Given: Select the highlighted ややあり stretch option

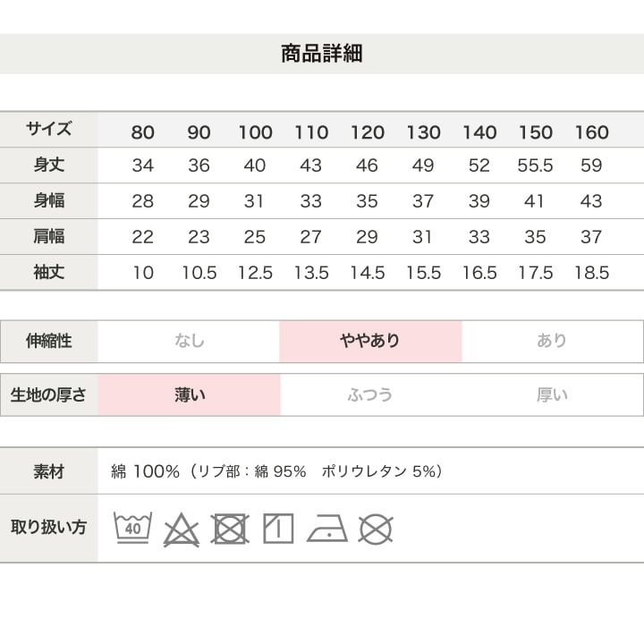Looking at the screenshot, I should [x=370, y=341].
